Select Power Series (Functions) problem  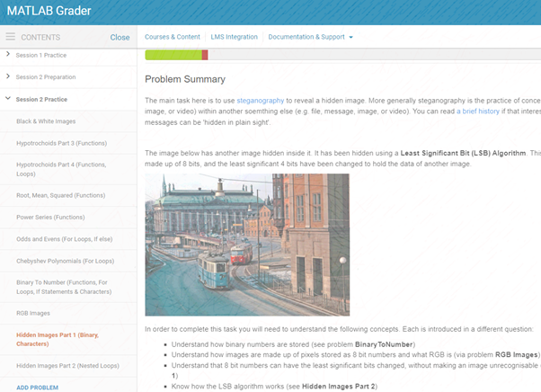pyautogui.click(x=50, y=217)
